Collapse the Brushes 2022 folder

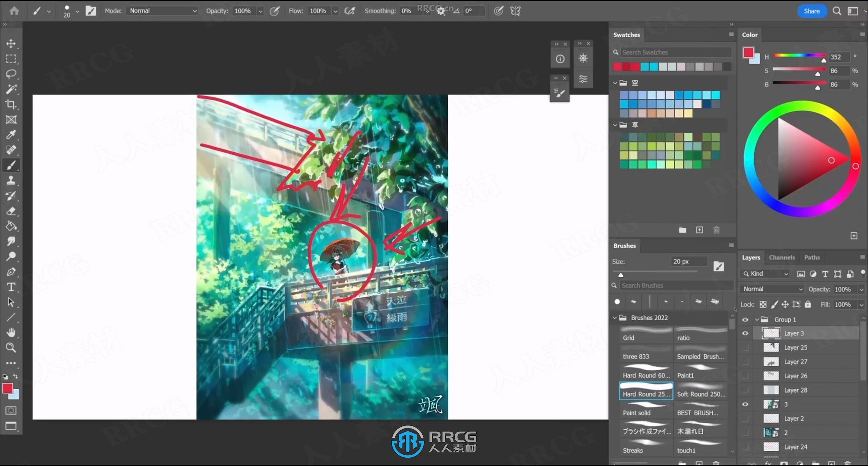615,318
